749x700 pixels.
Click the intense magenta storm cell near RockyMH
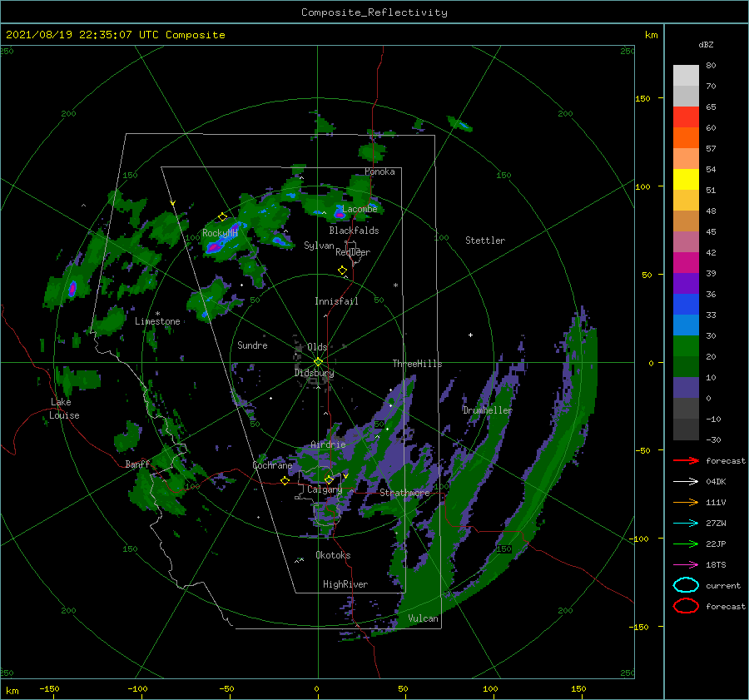point(214,247)
